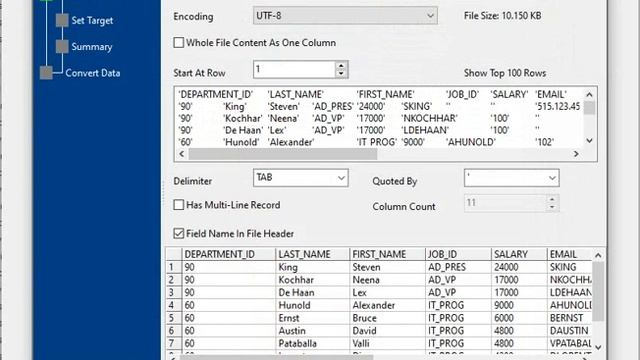Screen dimensions: 640x360
Task: Click the EMAIL column header
Action: pyautogui.click(x=569, y=254)
